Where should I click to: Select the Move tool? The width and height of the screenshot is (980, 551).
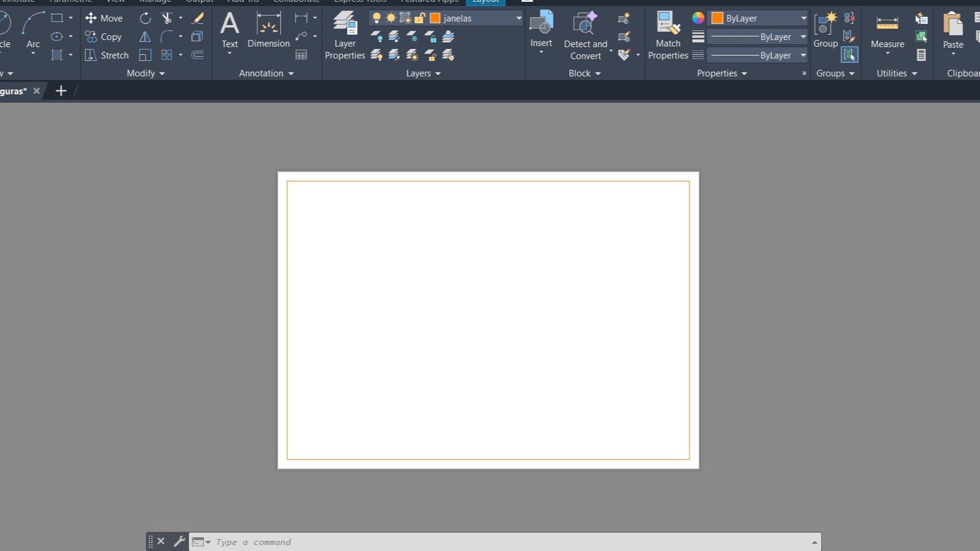(104, 18)
